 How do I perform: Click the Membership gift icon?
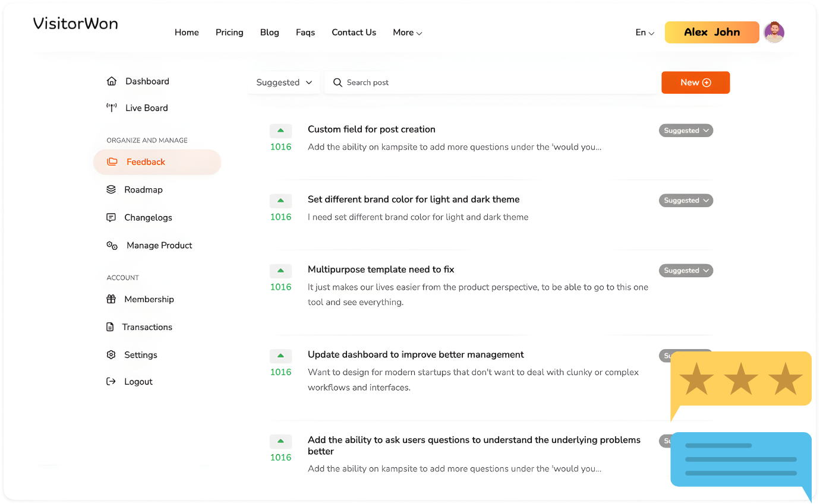pos(111,299)
